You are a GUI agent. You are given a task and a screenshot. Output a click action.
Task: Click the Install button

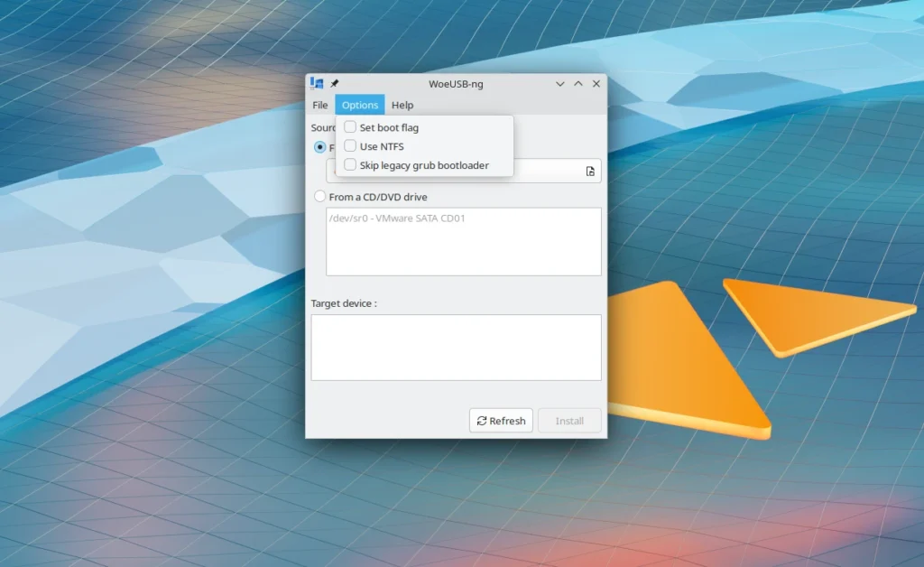tap(569, 421)
